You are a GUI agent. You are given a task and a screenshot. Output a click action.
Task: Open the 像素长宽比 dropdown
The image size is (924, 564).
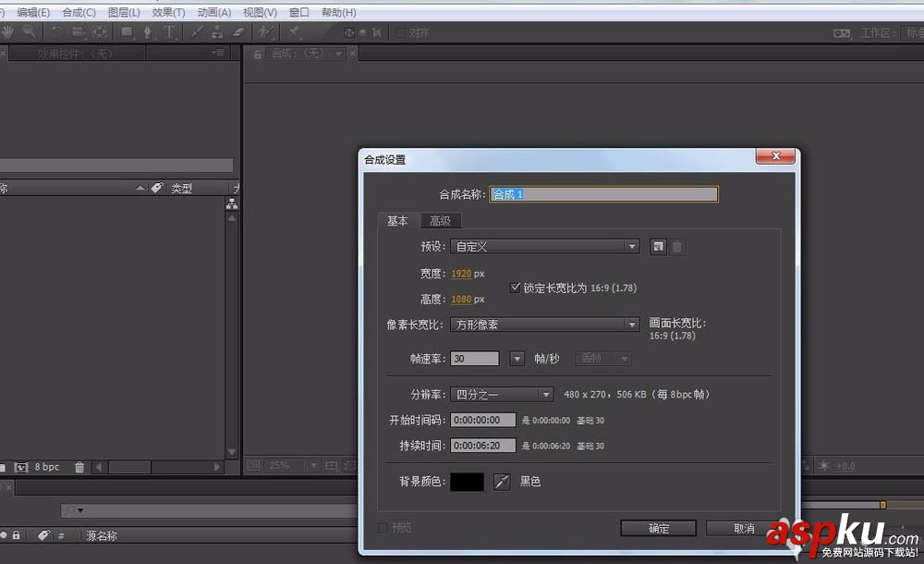(544, 325)
